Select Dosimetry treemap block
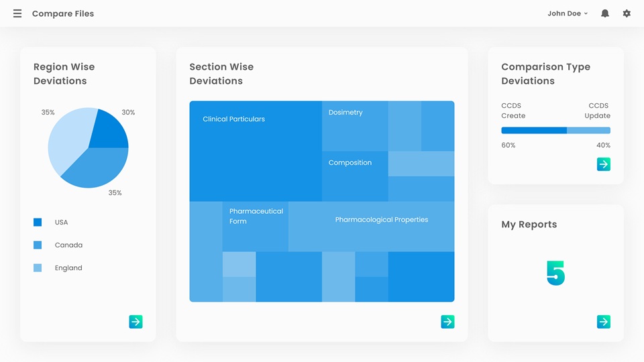The height and width of the screenshot is (362, 644). 355,126
